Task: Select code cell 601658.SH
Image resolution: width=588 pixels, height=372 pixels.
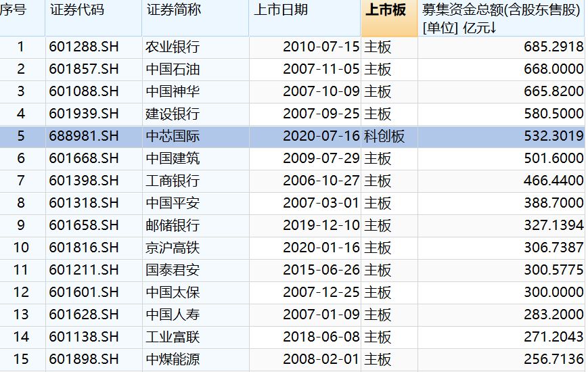Action: [94, 226]
